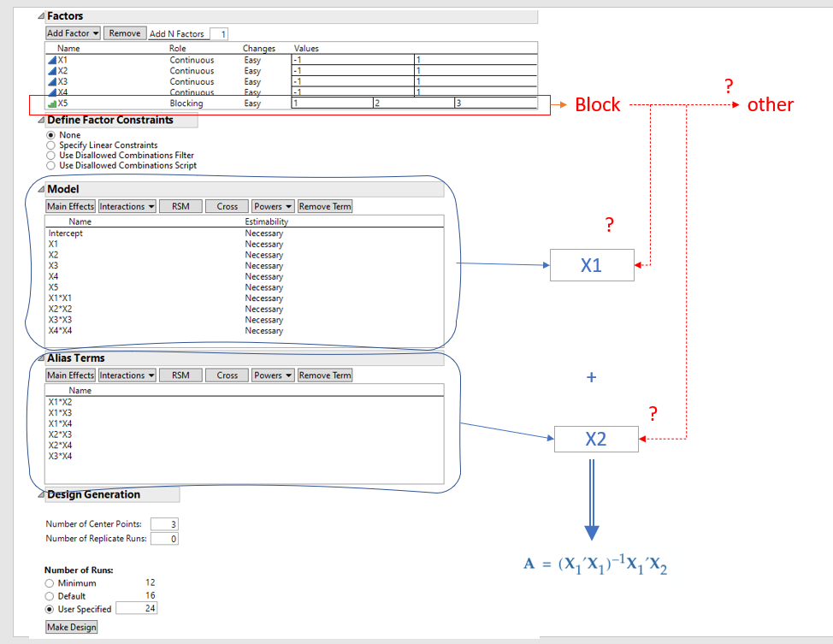This screenshot has height=644, width=833.
Task: Click the continuous factor icon beside X4
Action: (x=54, y=92)
